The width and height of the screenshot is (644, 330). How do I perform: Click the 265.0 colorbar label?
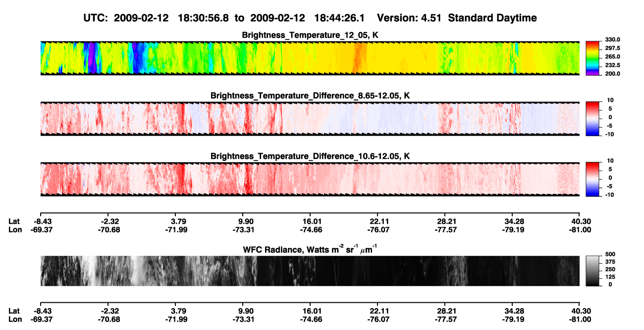tap(612, 56)
